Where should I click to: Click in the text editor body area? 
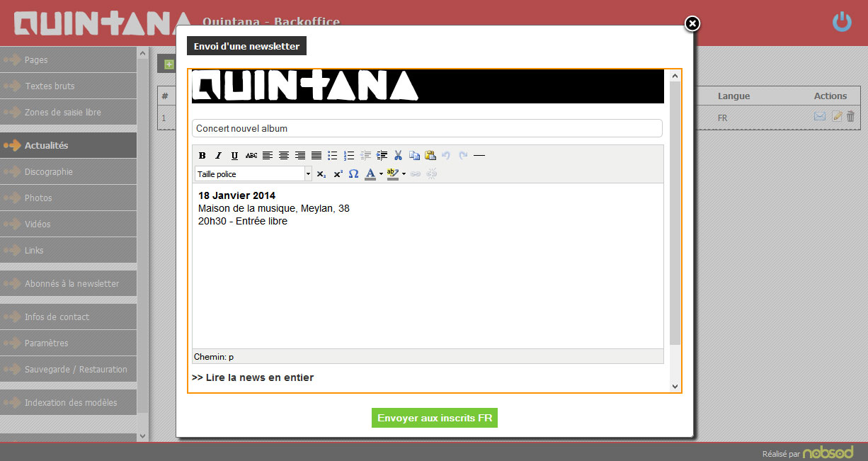[x=428, y=266]
